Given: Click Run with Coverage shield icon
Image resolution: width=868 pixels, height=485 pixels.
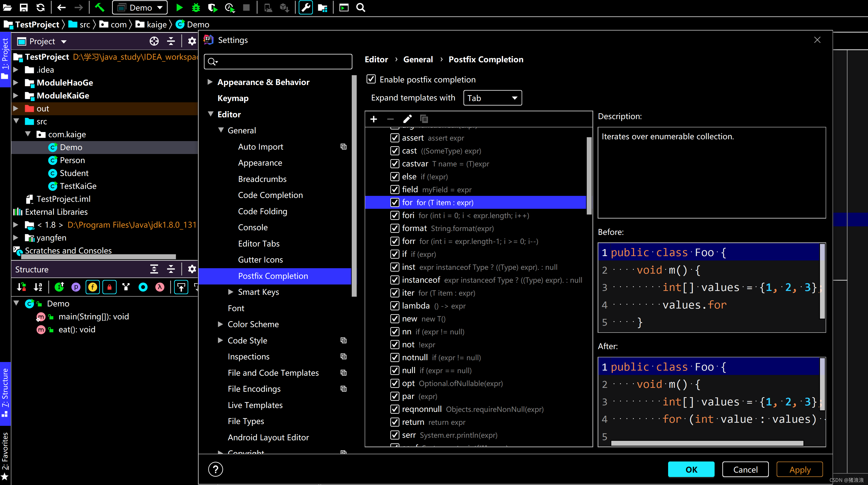Looking at the screenshot, I should pyautogui.click(x=212, y=7).
